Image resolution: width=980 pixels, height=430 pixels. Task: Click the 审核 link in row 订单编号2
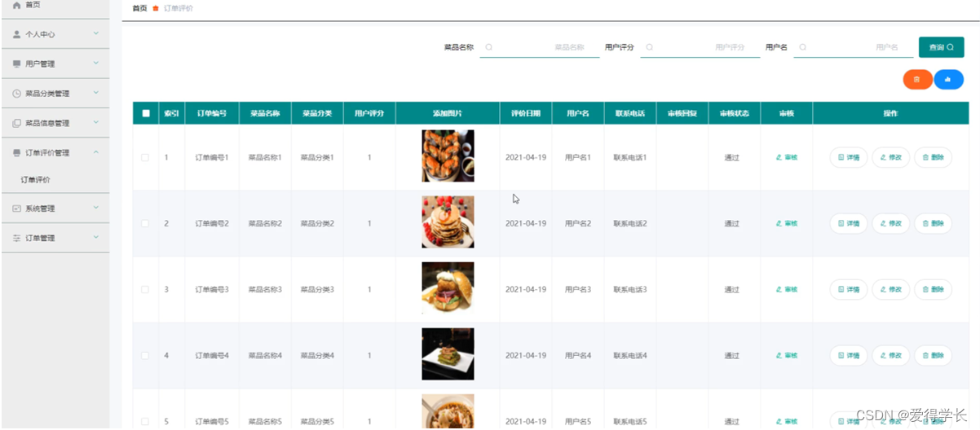coord(786,223)
